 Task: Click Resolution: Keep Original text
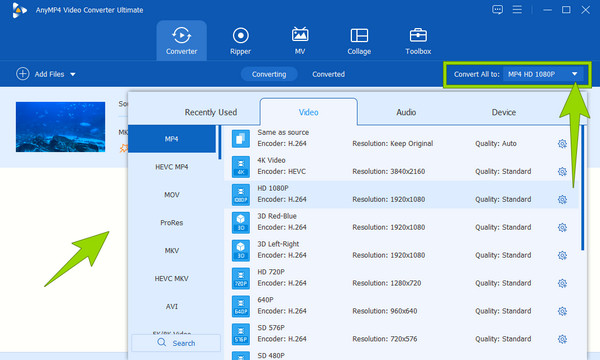pos(393,143)
